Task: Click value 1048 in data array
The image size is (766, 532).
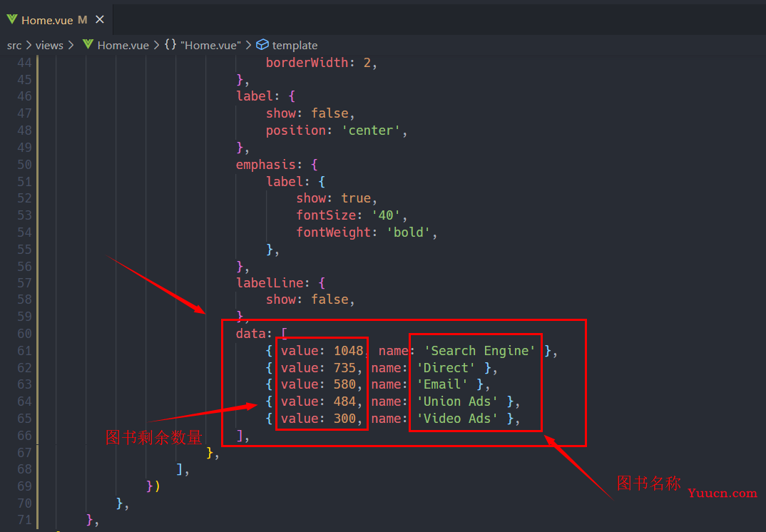Action: [x=348, y=352]
